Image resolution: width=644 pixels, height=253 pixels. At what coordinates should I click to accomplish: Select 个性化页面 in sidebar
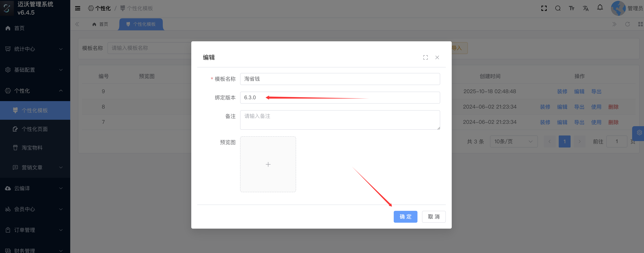point(34,129)
